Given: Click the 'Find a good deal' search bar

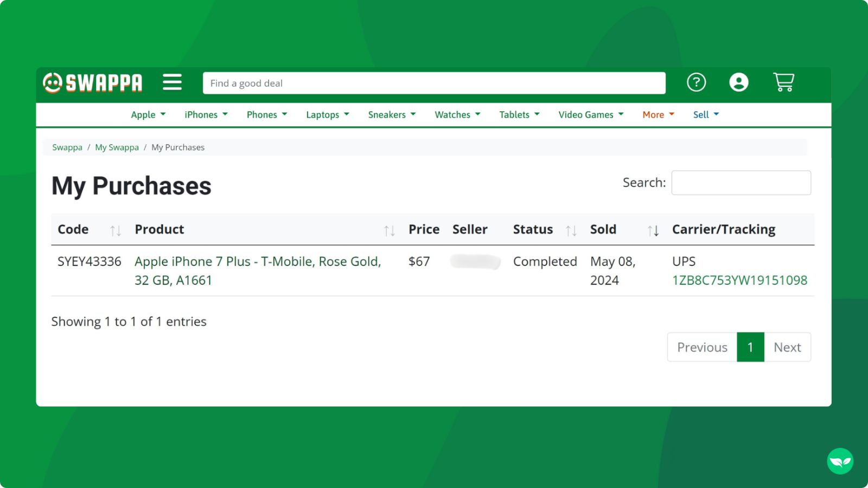Looking at the screenshot, I should [434, 84].
